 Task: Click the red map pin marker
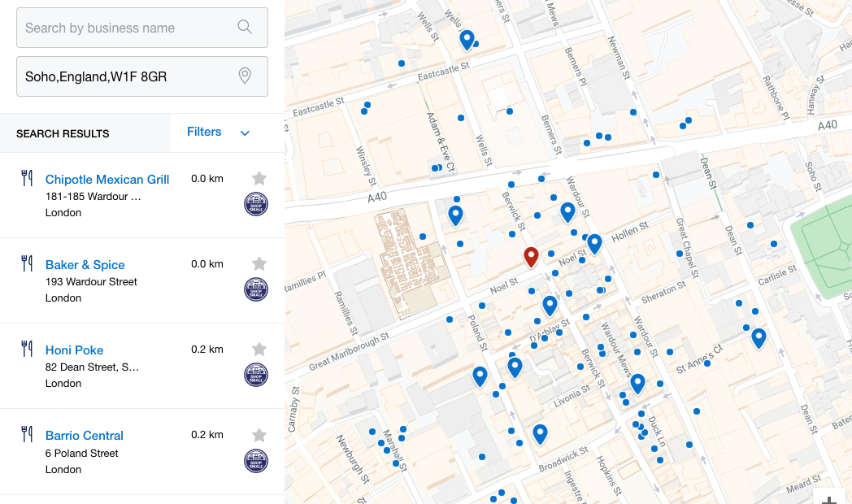[531, 257]
